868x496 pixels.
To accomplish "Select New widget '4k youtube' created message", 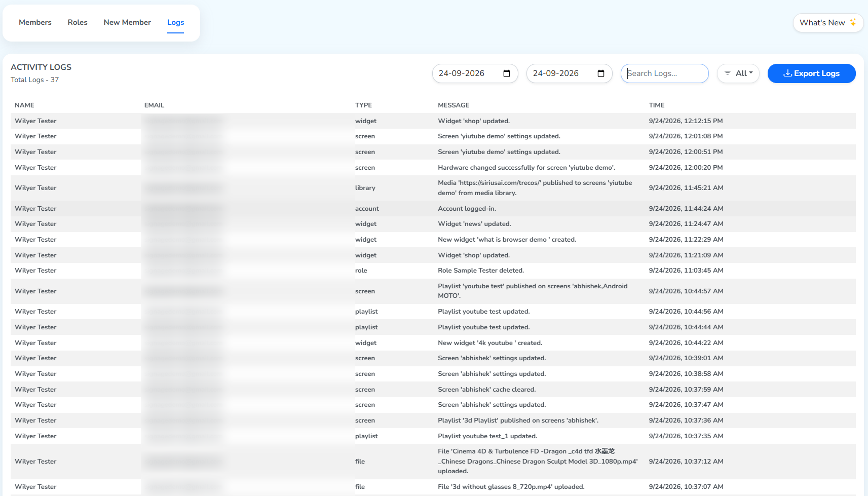I will (x=490, y=343).
